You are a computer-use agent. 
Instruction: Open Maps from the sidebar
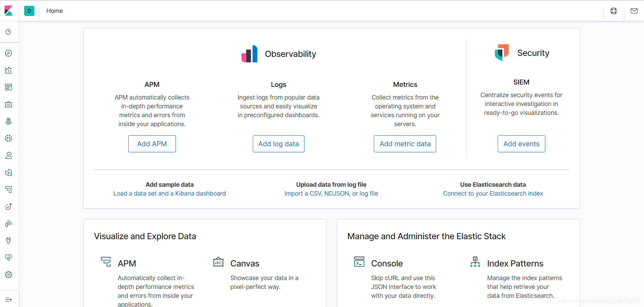pyautogui.click(x=9, y=121)
